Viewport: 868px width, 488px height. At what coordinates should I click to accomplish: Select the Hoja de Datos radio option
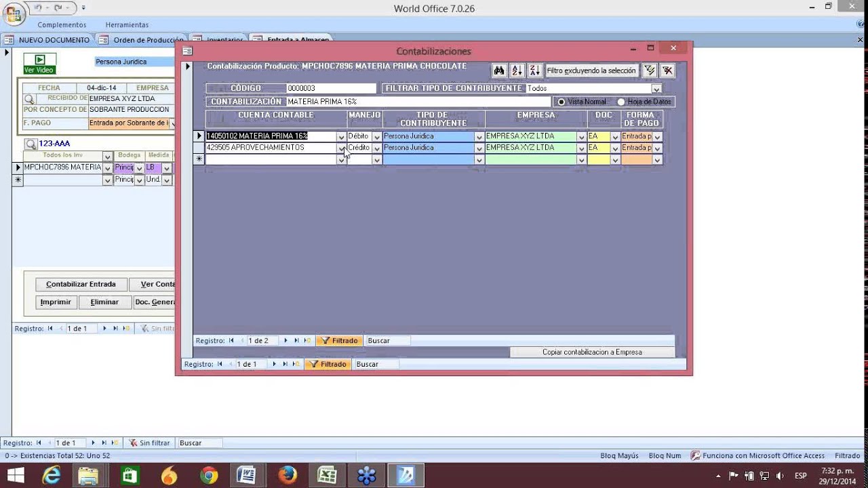[x=620, y=102]
